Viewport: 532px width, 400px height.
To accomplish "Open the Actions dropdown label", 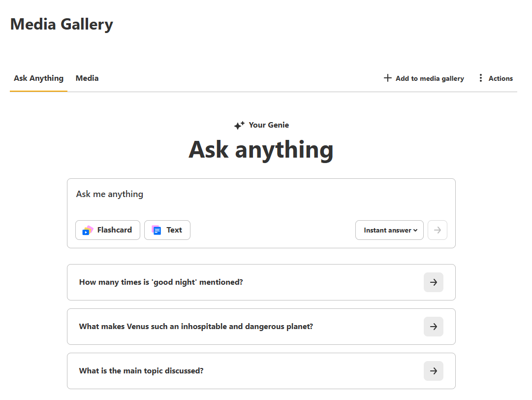I will [x=501, y=78].
